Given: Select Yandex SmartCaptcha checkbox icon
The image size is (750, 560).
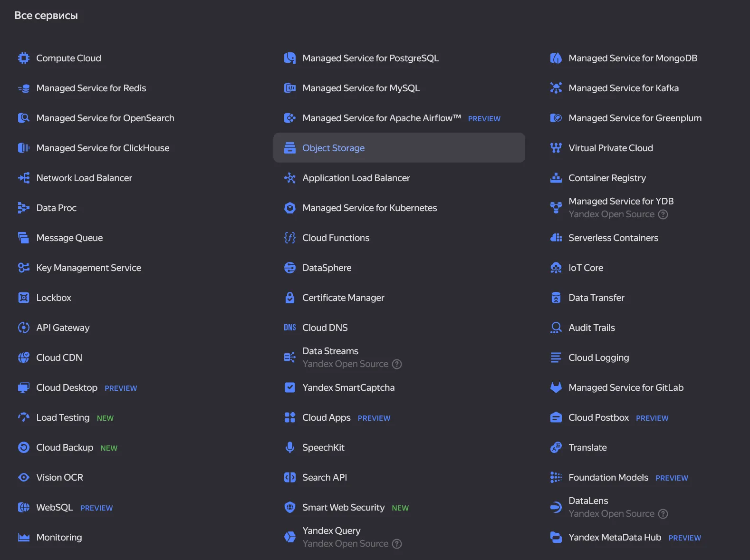Looking at the screenshot, I should (x=289, y=387).
